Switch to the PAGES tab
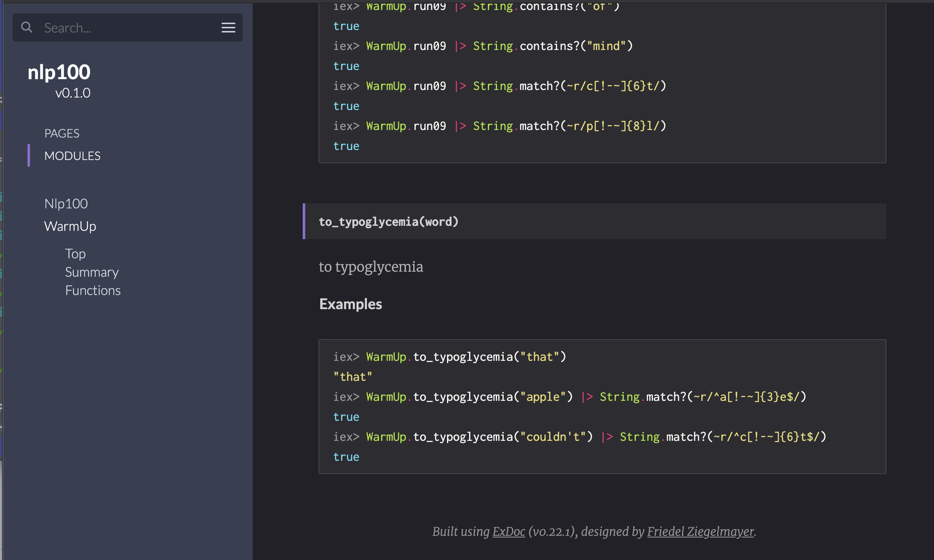Viewport: 934px width, 560px height. click(62, 133)
